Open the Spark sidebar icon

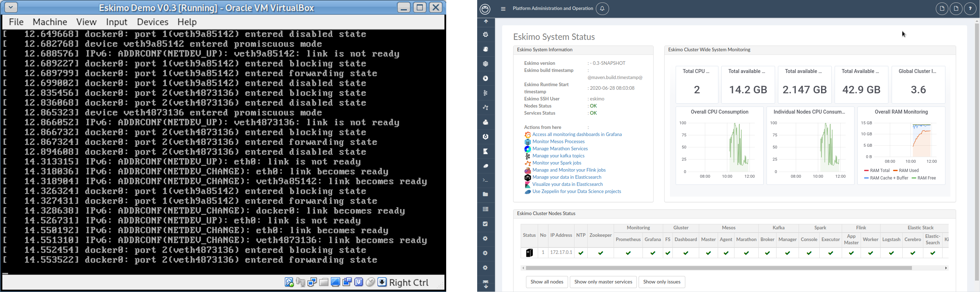[x=486, y=108]
